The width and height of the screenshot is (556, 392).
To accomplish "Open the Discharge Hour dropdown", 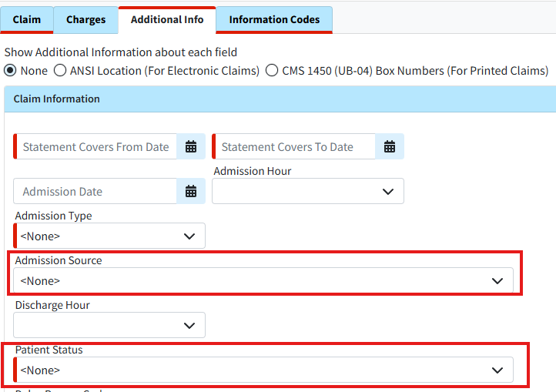I will click(110, 326).
